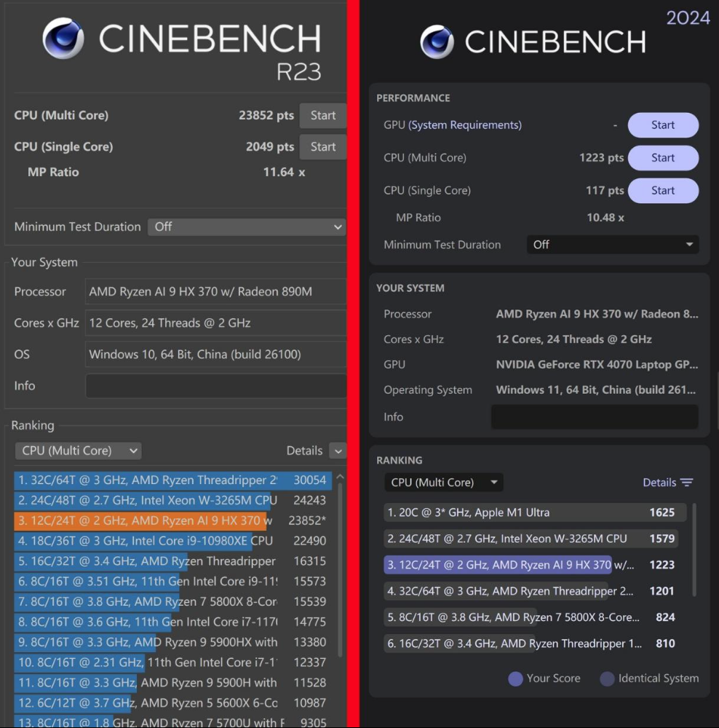
Task: Click the R23 Info input field
Action: 216,386
